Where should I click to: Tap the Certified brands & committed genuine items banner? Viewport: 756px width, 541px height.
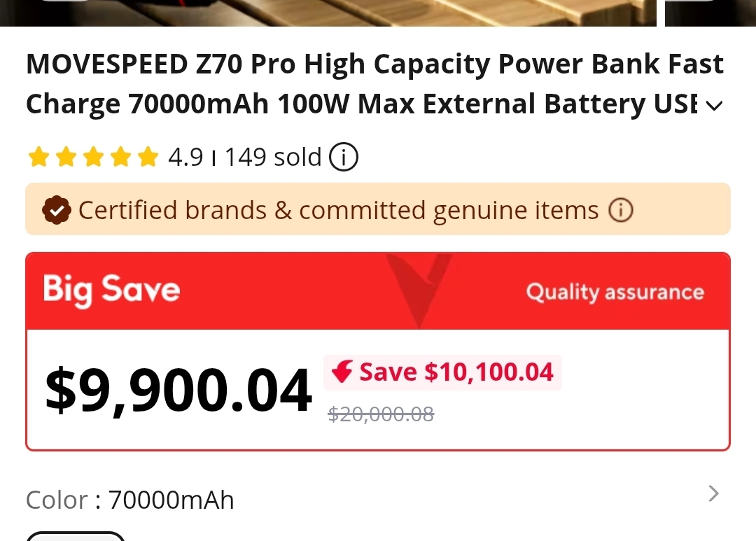coord(338,210)
